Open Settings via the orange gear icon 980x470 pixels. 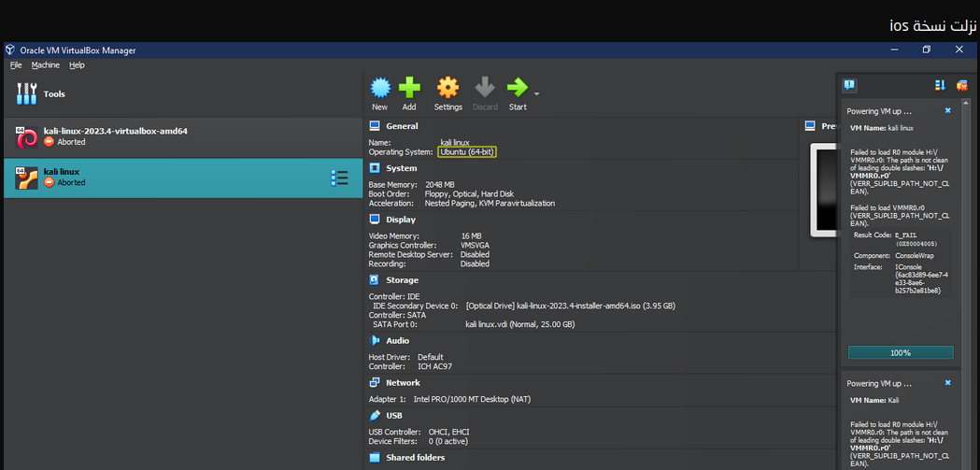tap(447, 88)
